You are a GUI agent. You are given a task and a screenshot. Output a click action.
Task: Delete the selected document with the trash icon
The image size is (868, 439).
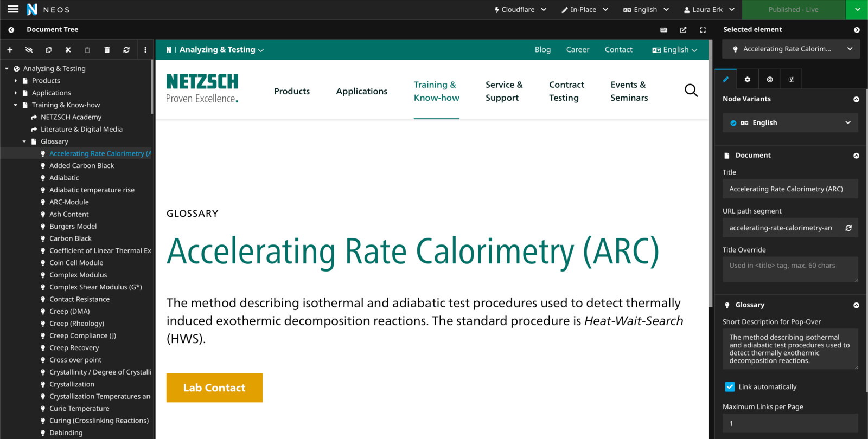tap(107, 50)
